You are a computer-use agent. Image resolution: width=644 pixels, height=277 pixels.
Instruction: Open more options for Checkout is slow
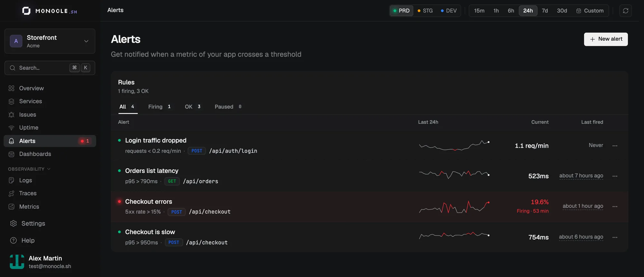coord(615,237)
